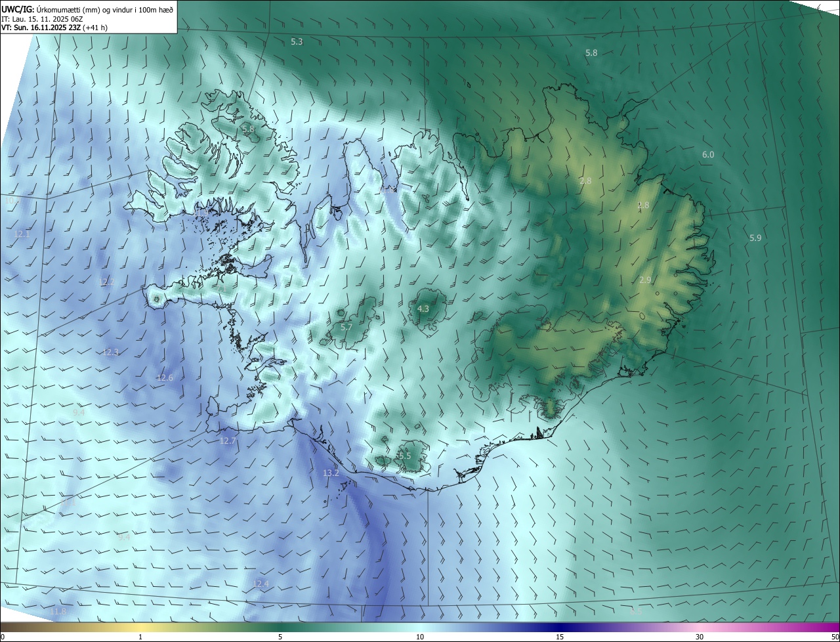The image size is (840, 642).
Task: Click the color scale tick label 50
Action: click(x=835, y=637)
